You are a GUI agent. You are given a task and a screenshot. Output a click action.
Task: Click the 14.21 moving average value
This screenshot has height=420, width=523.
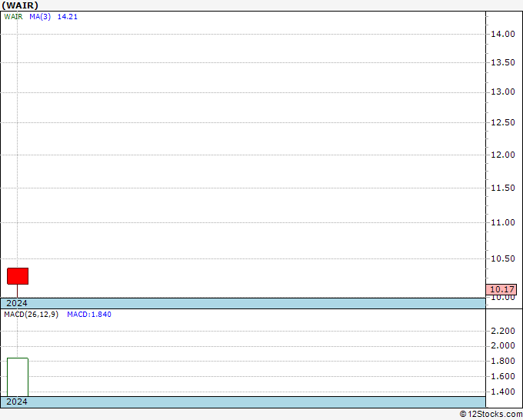click(68, 17)
